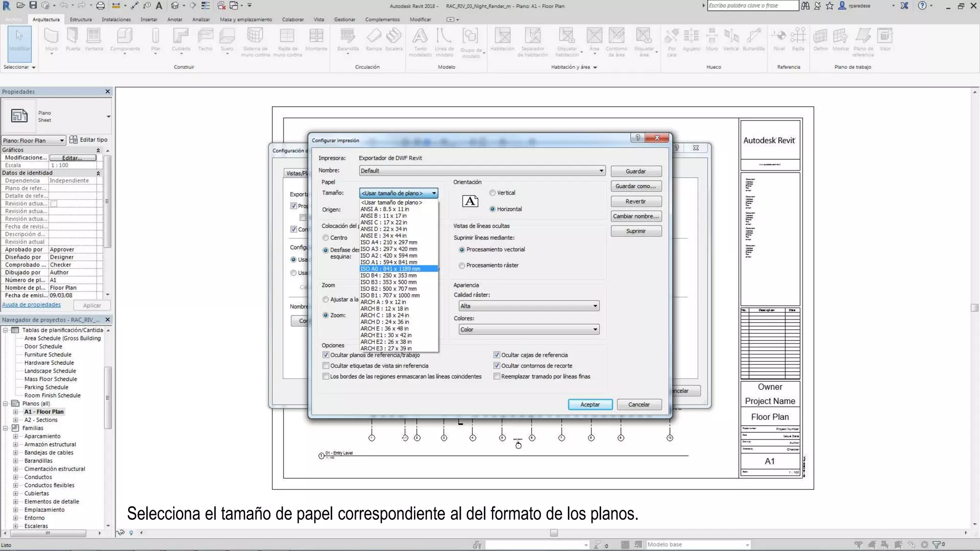
Task: Click the Guardar button
Action: 636,171
